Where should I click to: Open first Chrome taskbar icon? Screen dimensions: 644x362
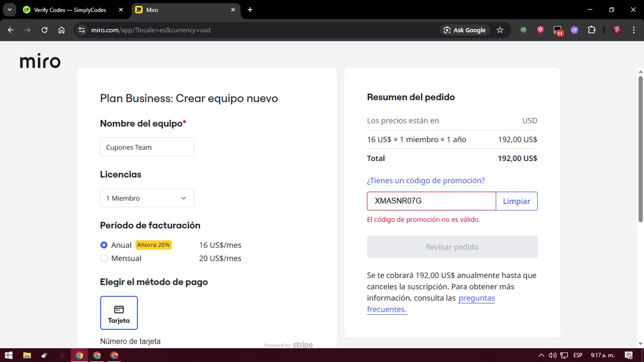[79, 355]
